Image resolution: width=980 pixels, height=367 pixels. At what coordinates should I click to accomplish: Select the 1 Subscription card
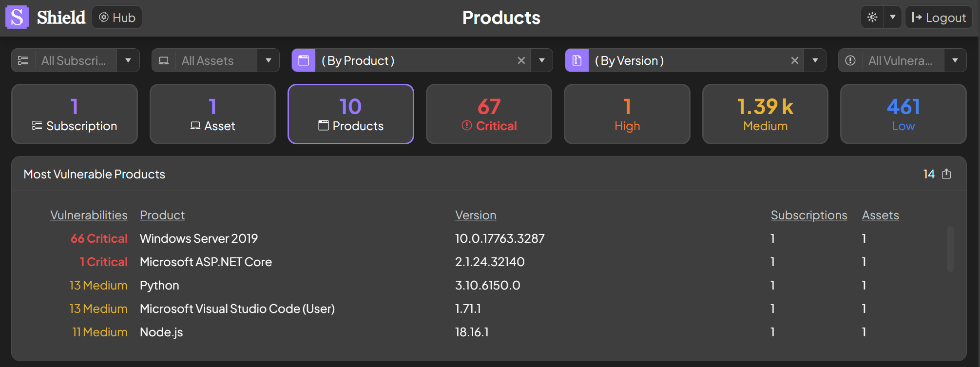75,114
